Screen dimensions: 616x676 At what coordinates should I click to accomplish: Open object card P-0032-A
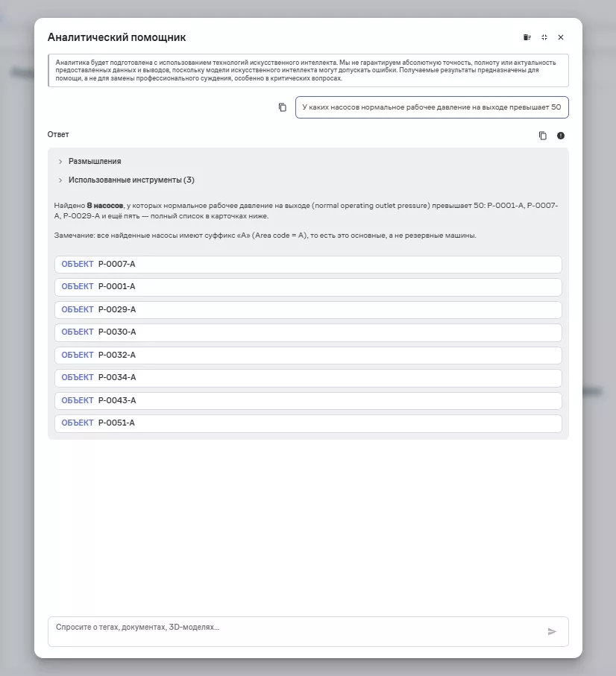[308, 356]
